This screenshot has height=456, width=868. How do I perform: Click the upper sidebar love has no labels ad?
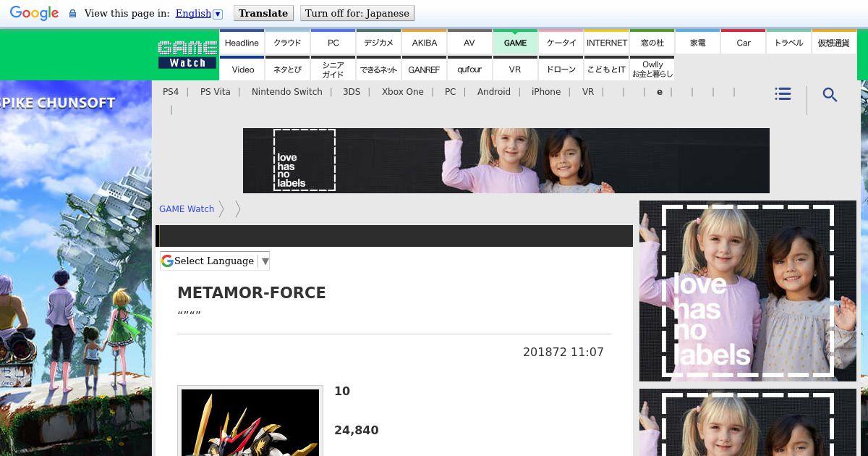pos(748,291)
